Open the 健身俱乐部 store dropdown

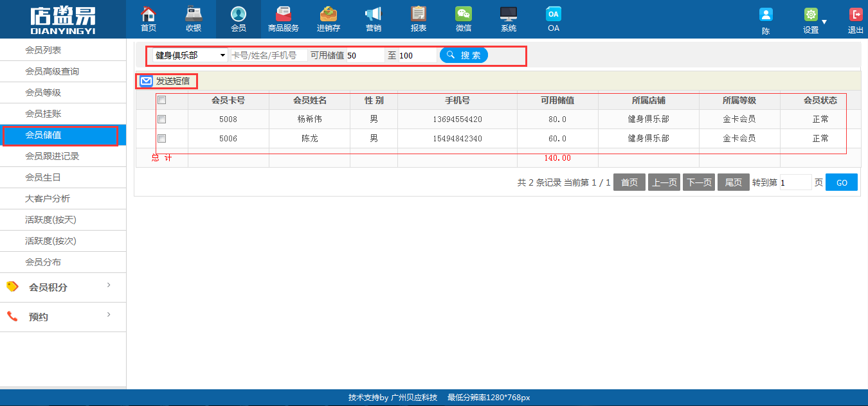tap(190, 55)
